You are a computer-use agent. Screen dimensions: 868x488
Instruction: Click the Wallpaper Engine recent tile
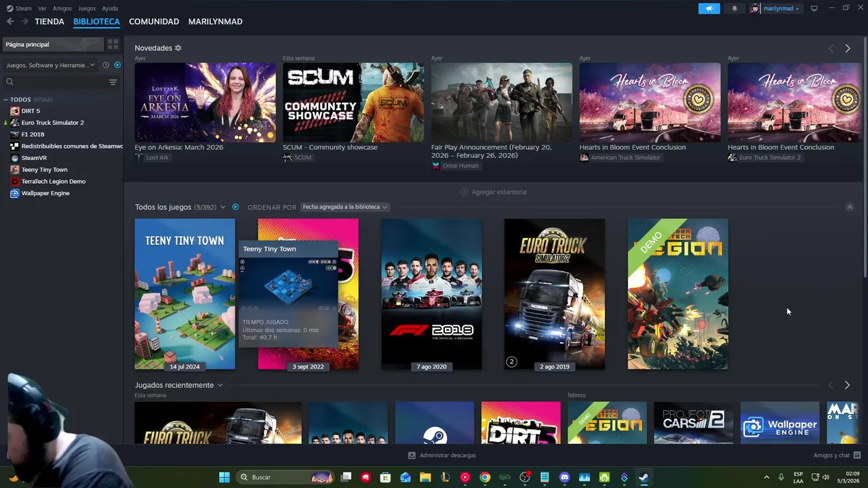(780, 422)
